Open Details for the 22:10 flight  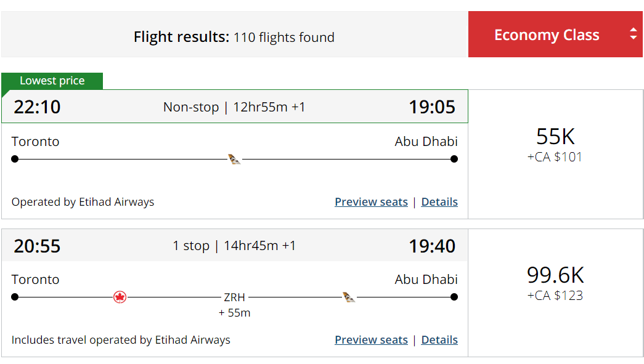[439, 202]
